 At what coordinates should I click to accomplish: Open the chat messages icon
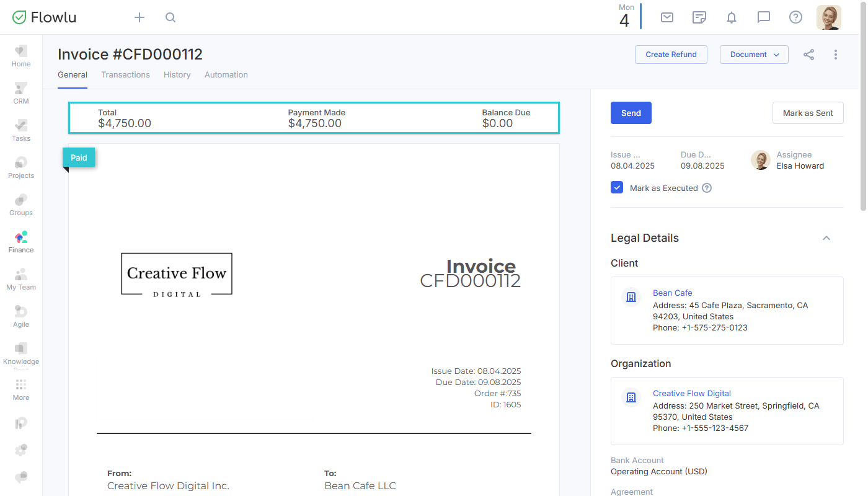pos(764,17)
